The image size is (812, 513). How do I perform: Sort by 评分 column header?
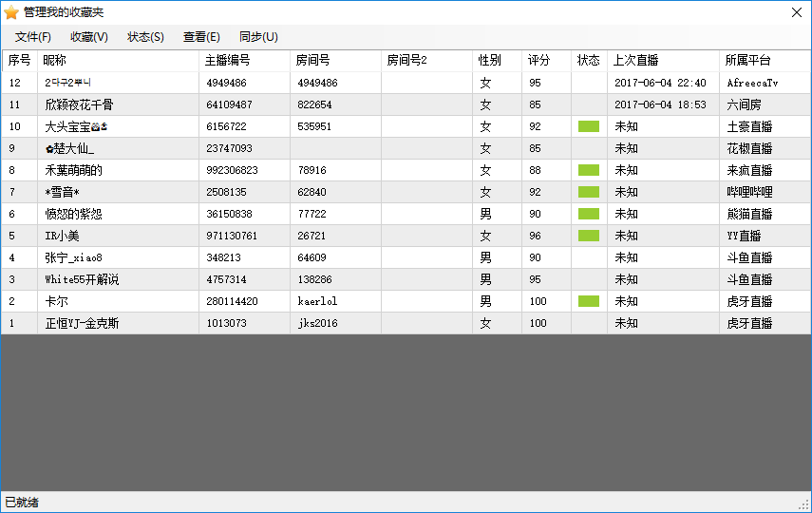546,61
